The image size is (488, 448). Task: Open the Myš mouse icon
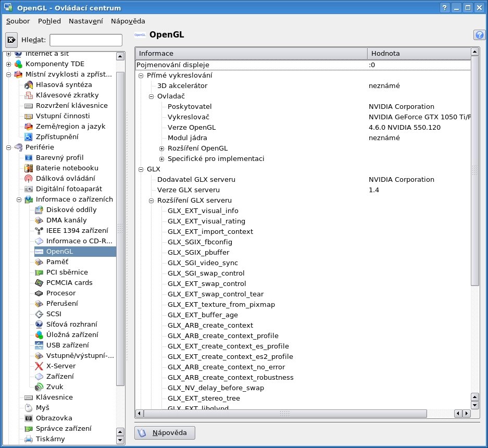29,408
